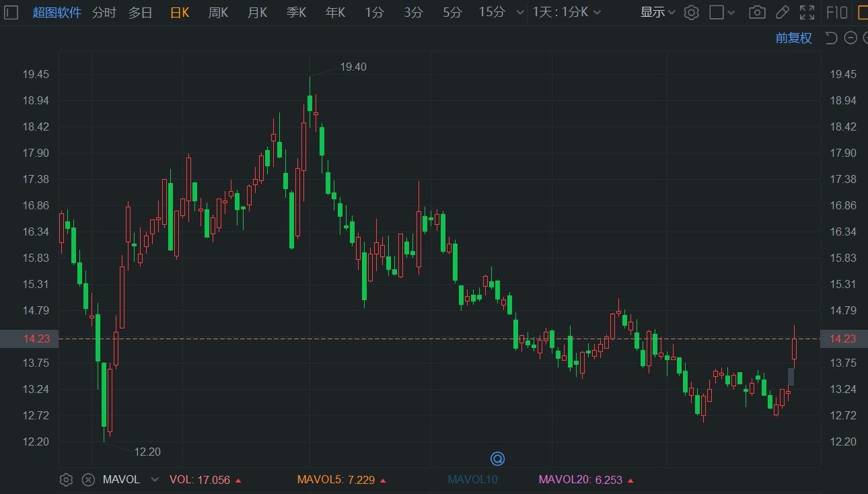Click the latest red candlestick at 14.23
The height and width of the screenshot is (494, 868).
794,349
